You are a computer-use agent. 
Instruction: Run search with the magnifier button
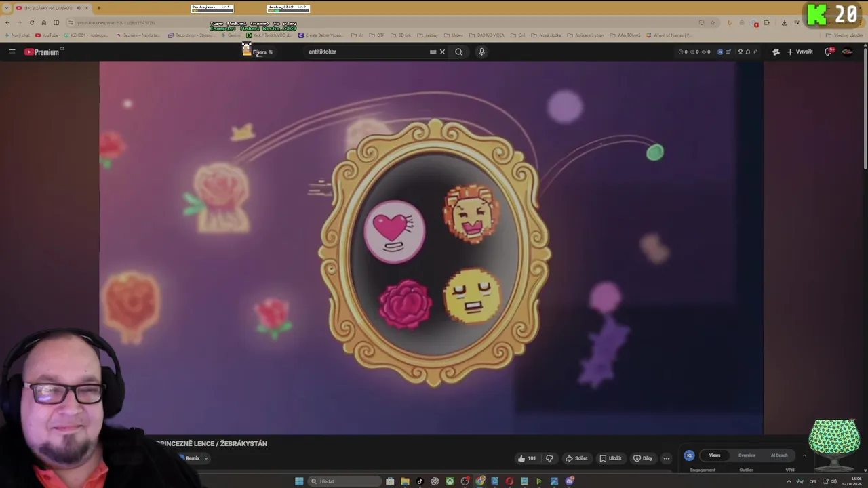pos(459,52)
